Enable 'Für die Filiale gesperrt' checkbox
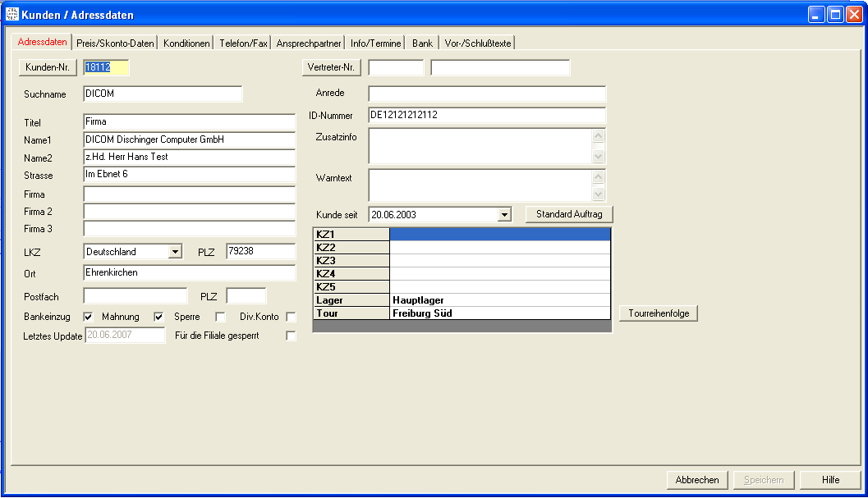The image size is (868, 498). [291, 336]
